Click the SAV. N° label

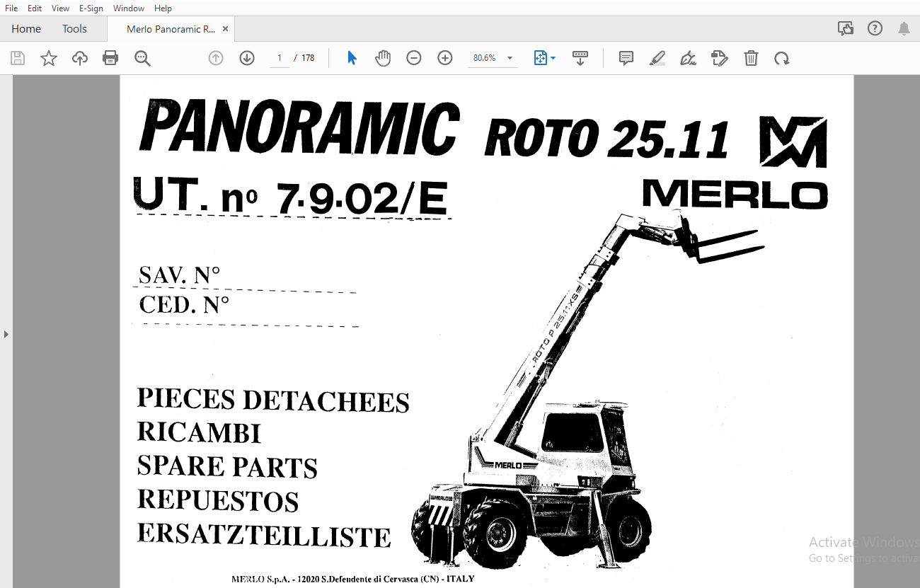tap(180, 275)
